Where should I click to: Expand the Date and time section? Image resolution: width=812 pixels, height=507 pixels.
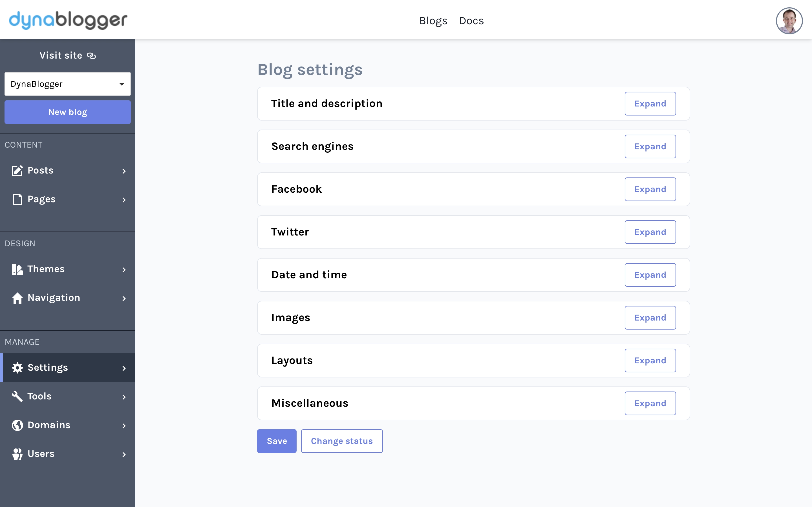[650, 275]
